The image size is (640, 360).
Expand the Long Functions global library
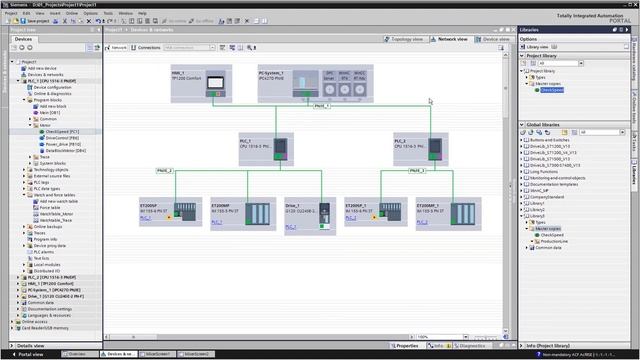pos(522,172)
